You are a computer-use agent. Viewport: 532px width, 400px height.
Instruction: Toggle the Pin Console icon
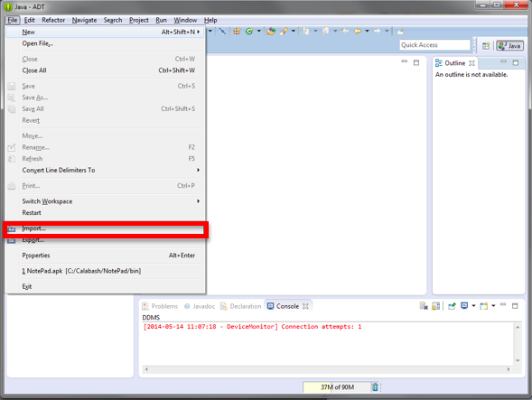pyautogui.click(x=452, y=306)
